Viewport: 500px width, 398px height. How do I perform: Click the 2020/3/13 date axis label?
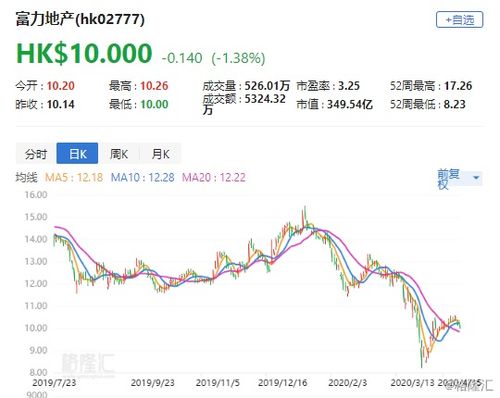[x=412, y=383]
